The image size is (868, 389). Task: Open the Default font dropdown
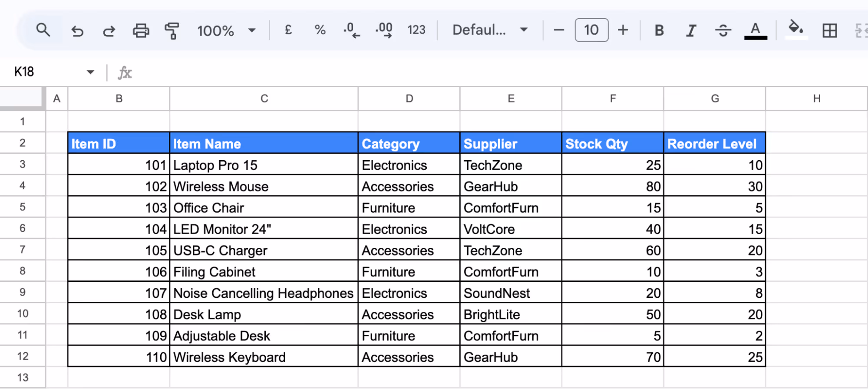tap(490, 30)
